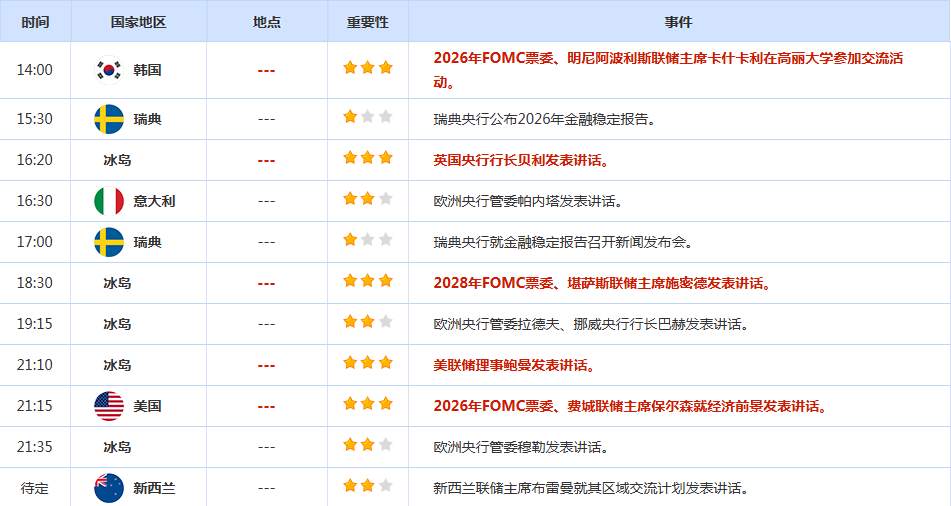951x506 pixels.
Task: Click the star rating in the 19:15 row
Action: (x=368, y=322)
